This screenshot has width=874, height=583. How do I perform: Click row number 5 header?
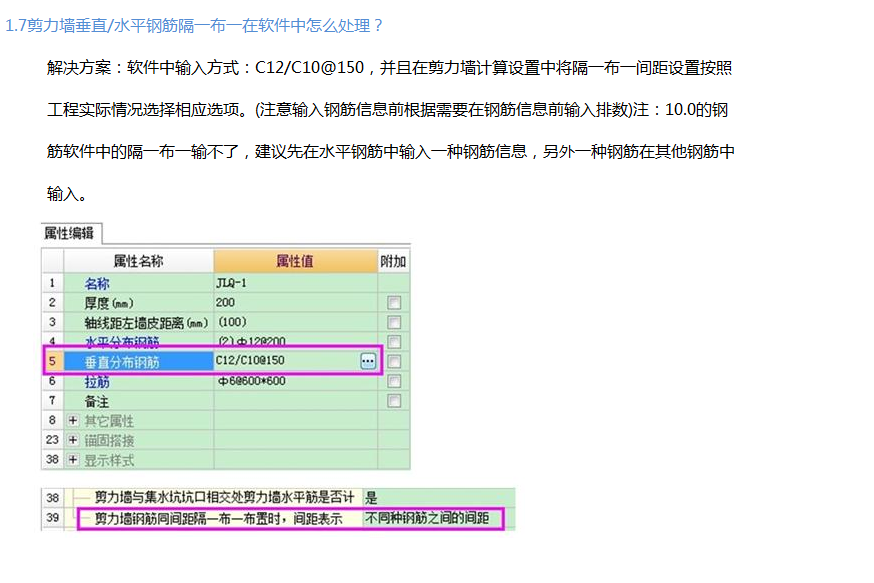click(x=52, y=361)
